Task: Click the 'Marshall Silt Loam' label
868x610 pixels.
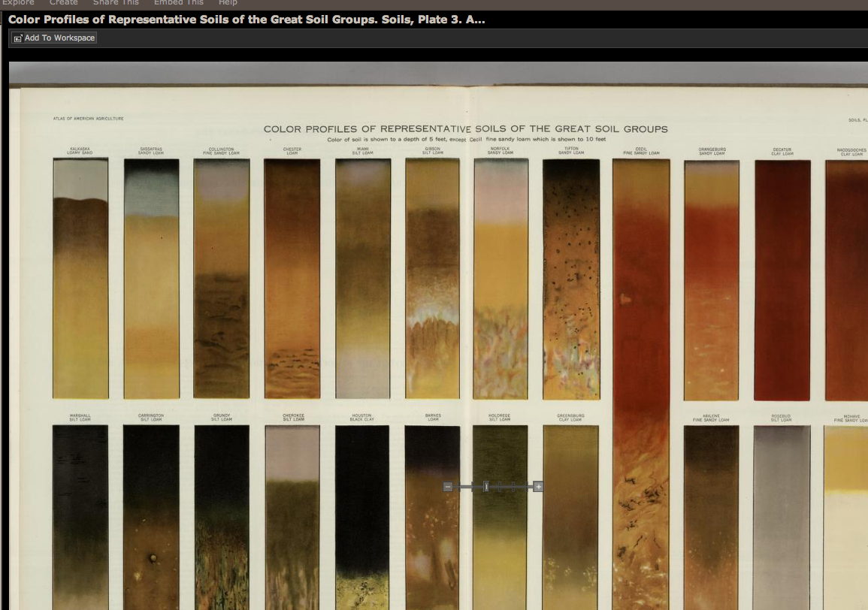Action: (80, 418)
